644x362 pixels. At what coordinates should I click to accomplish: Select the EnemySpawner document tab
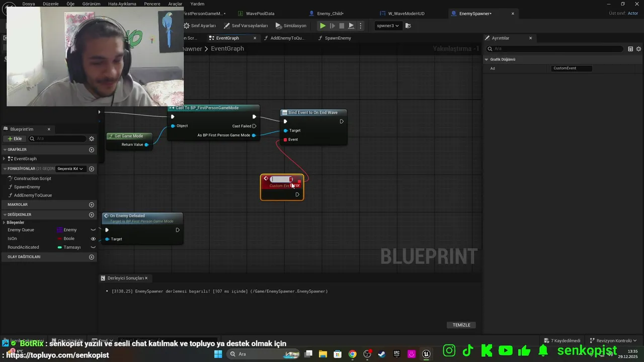[475, 14]
